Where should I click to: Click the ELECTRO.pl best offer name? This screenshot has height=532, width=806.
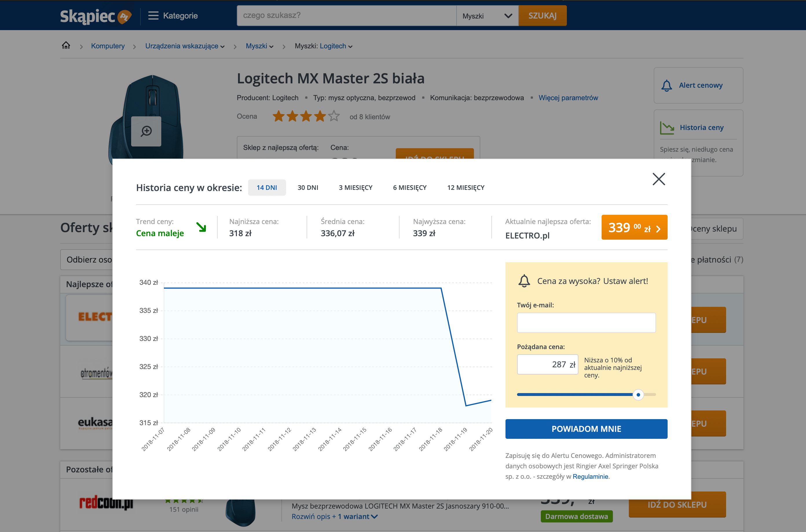click(x=527, y=236)
